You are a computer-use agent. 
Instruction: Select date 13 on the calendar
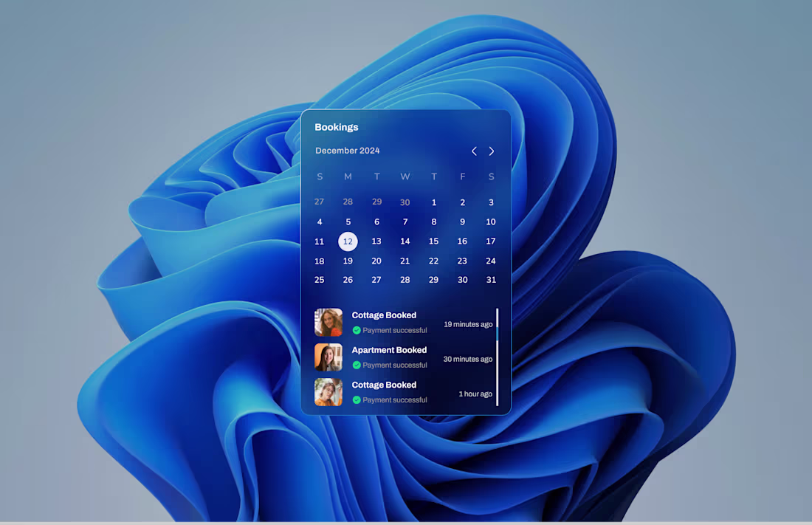coord(376,241)
